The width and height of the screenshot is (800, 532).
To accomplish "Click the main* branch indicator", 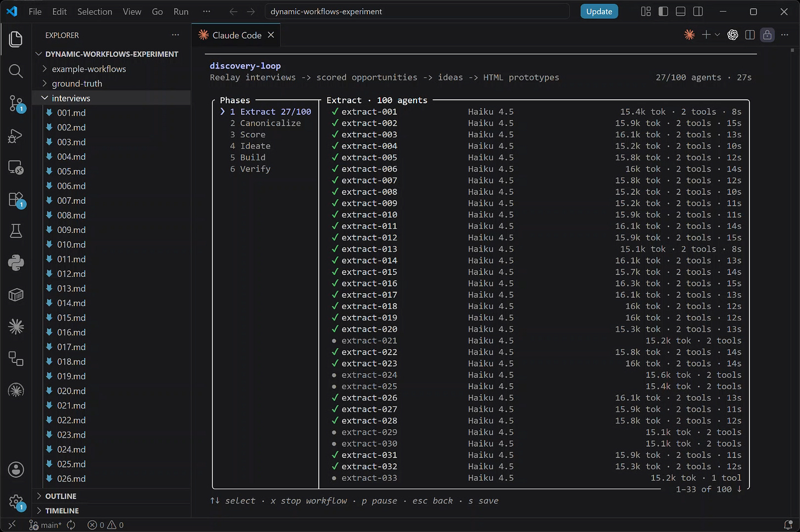I will (x=46, y=525).
